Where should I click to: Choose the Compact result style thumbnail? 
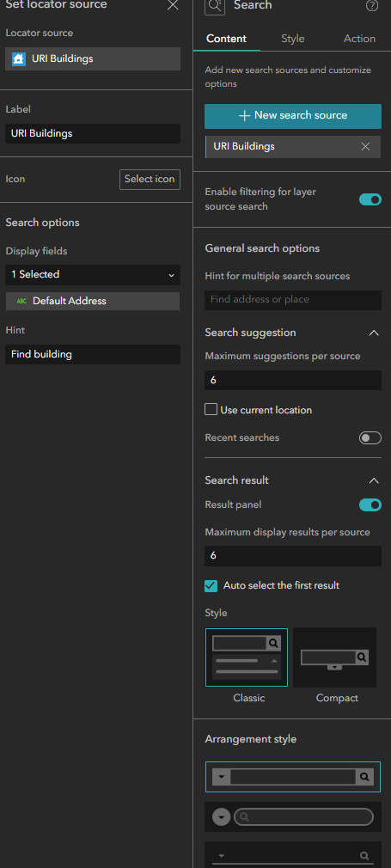tap(334, 657)
